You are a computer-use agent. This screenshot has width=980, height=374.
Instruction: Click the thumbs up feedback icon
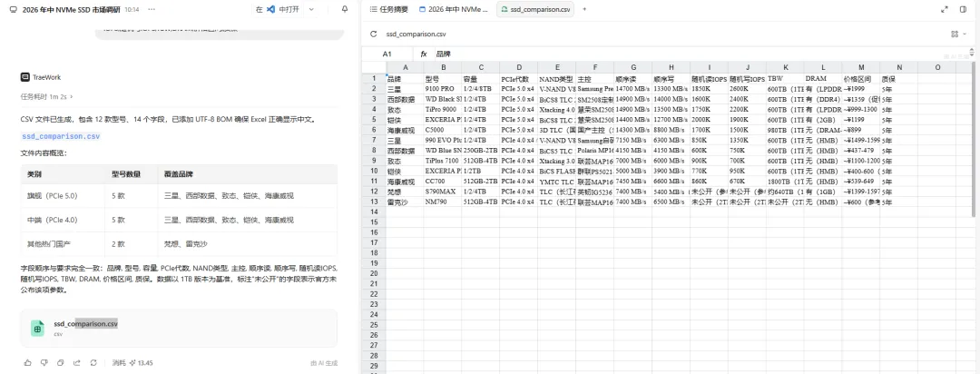tap(27, 363)
